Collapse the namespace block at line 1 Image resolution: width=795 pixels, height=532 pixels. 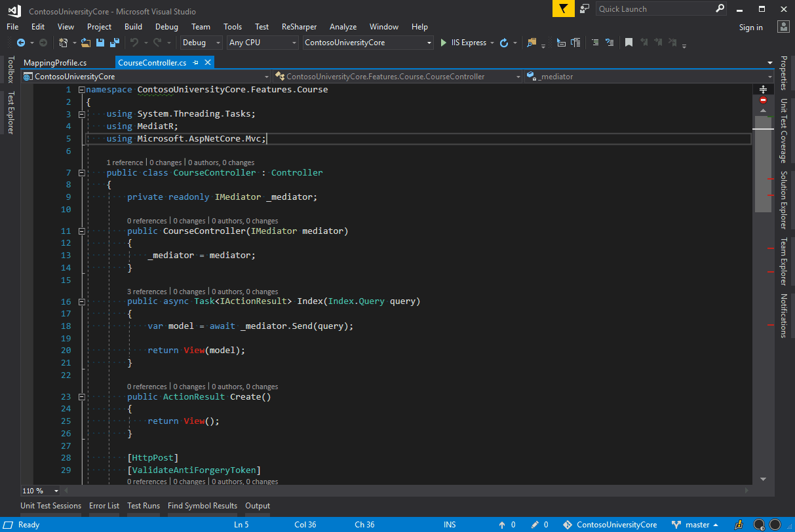(x=81, y=90)
